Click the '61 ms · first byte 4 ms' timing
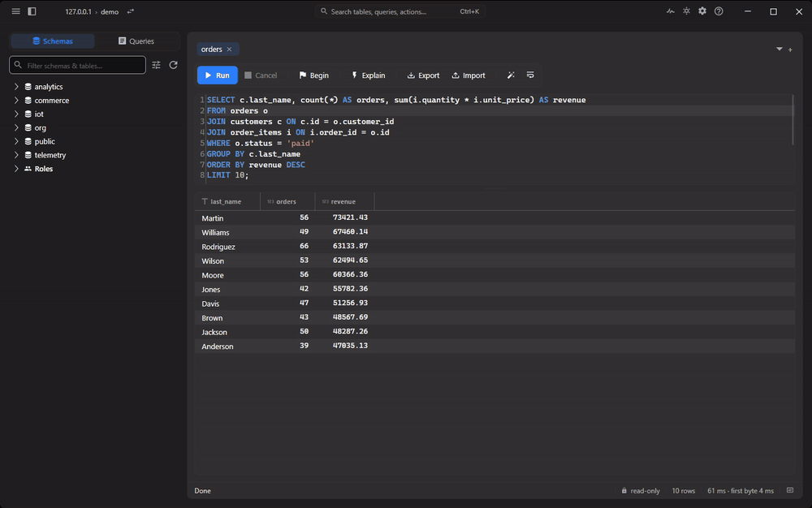Image resolution: width=812 pixels, height=508 pixels. (x=741, y=490)
